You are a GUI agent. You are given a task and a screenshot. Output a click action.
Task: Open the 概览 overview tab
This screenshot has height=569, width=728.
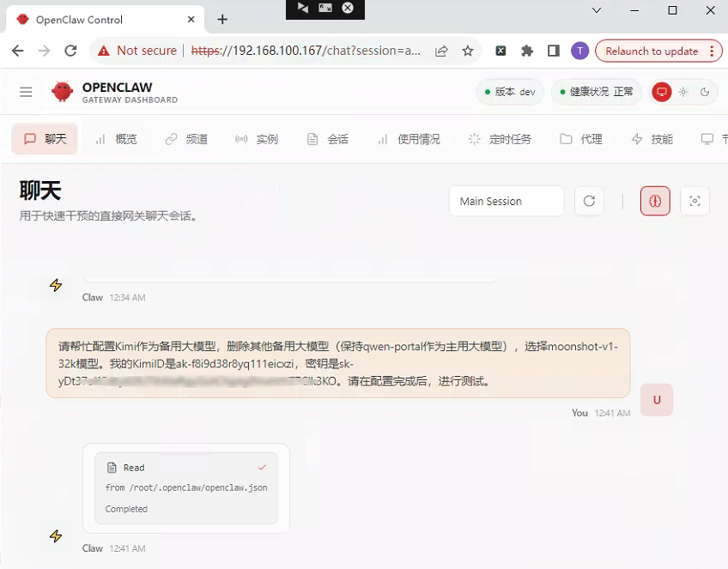point(116,139)
